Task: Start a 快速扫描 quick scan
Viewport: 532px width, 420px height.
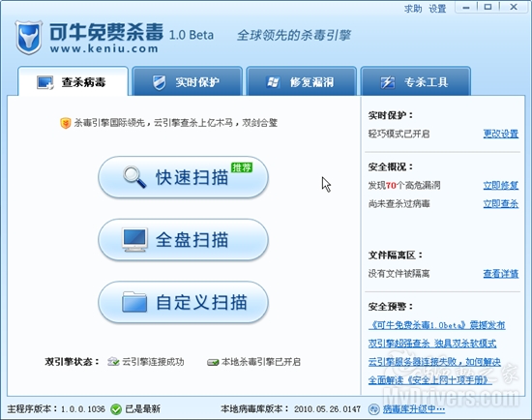Action: (183, 177)
